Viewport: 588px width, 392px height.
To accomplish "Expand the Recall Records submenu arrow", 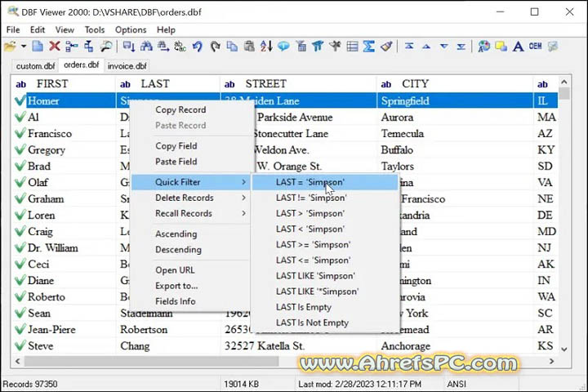I will pos(243,213).
